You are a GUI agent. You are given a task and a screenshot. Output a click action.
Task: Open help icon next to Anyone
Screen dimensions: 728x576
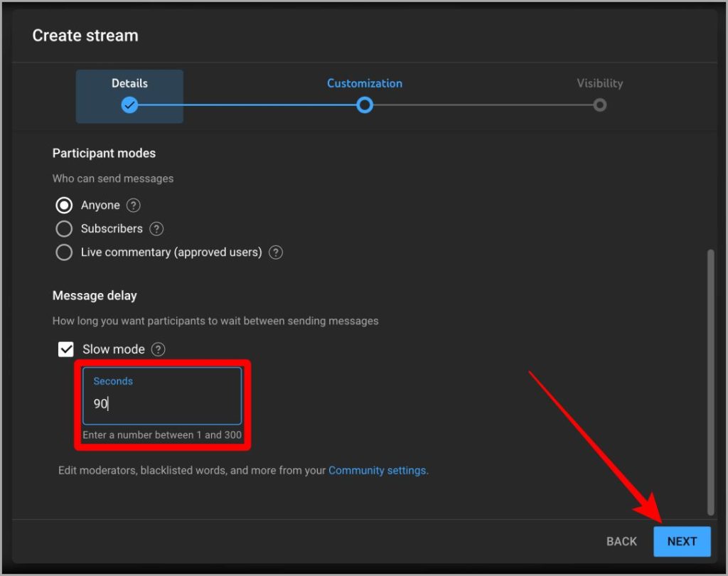point(133,206)
